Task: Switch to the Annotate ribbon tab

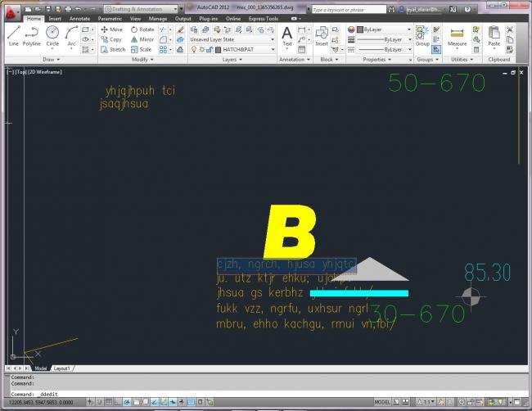Action: pos(79,18)
